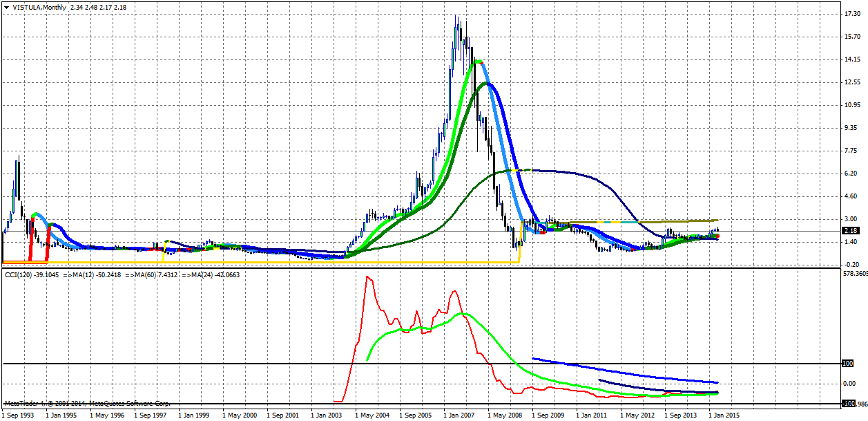Click the 9.35 price axis label

click(850, 128)
